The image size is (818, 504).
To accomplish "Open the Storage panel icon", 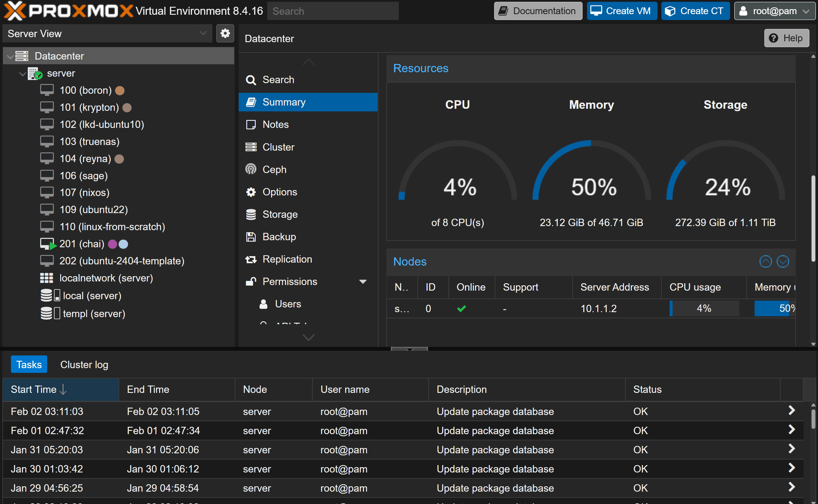I will tap(250, 214).
